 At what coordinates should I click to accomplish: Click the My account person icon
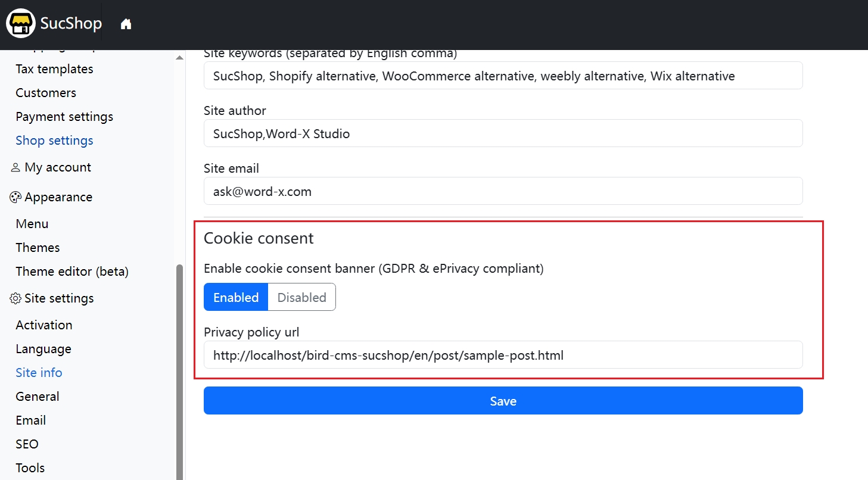15,168
